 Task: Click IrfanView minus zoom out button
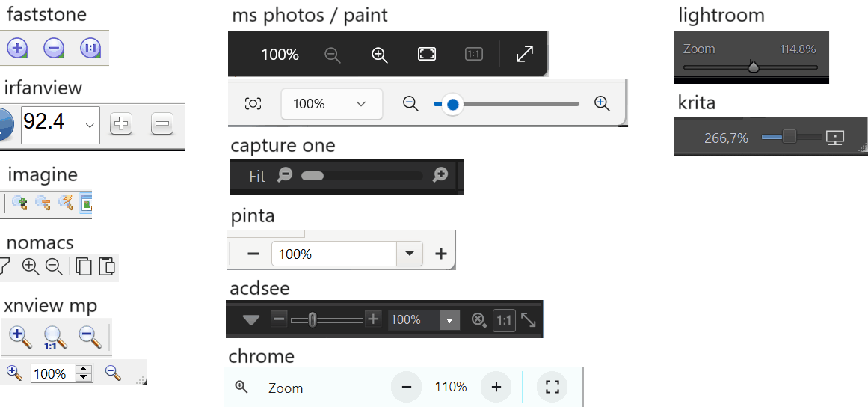[162, 124]
